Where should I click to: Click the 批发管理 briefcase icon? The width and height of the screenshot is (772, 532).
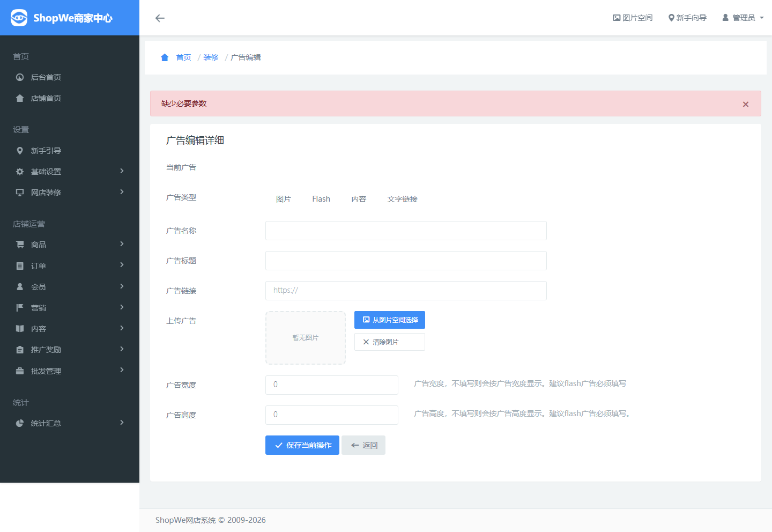[x=20, y=371]
